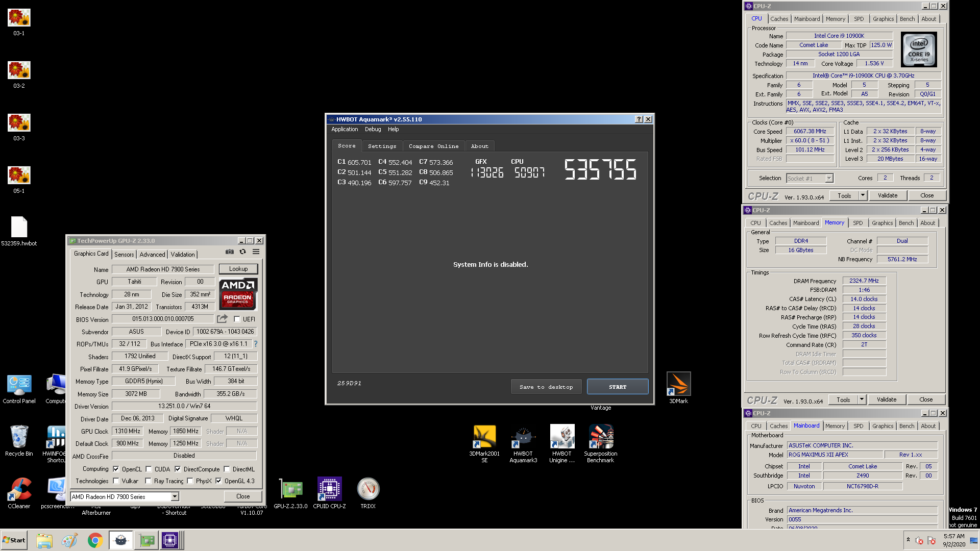Click Chrome icon in the taskbar

click(x=95, y=540)
